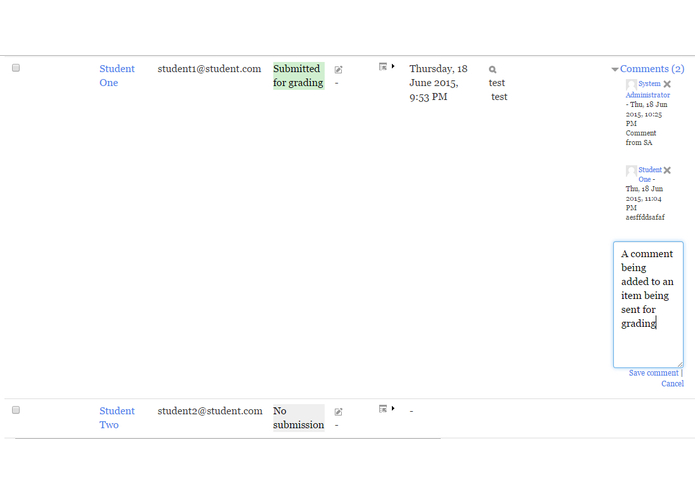
Task: Tick the checkbox for Student Two row
Action: click(16, 410)
